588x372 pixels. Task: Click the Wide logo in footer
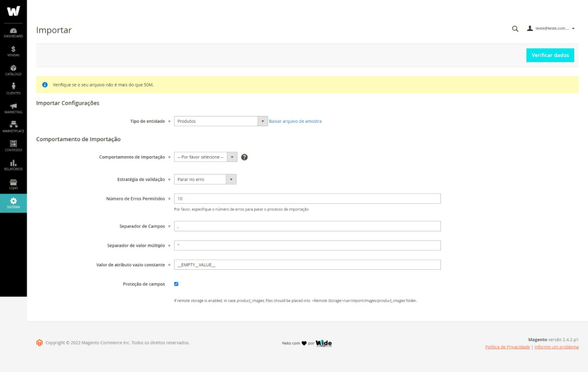pos(324,343)
